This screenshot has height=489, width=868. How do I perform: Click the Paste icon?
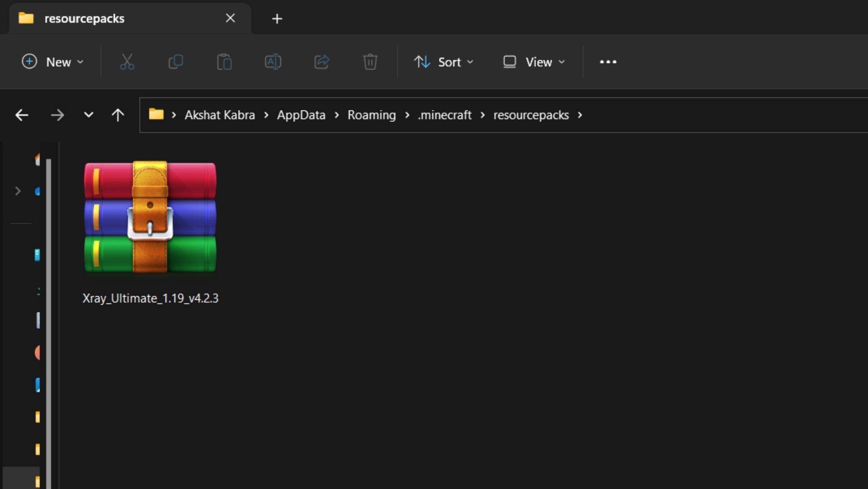pyautogui.click(x=224, y=62)
